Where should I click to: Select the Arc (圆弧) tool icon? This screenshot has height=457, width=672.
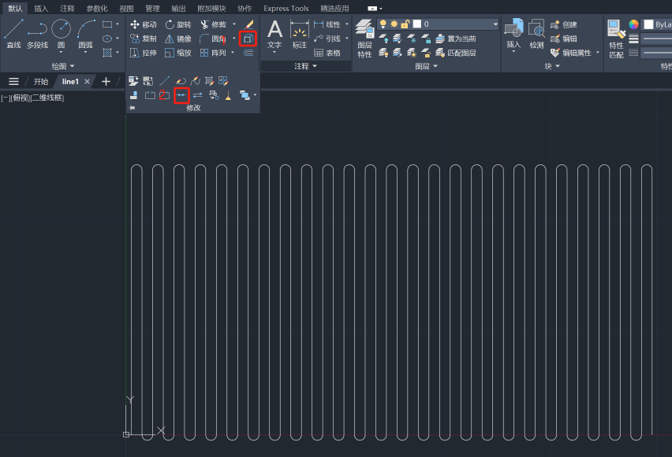[x=86, y=29]
